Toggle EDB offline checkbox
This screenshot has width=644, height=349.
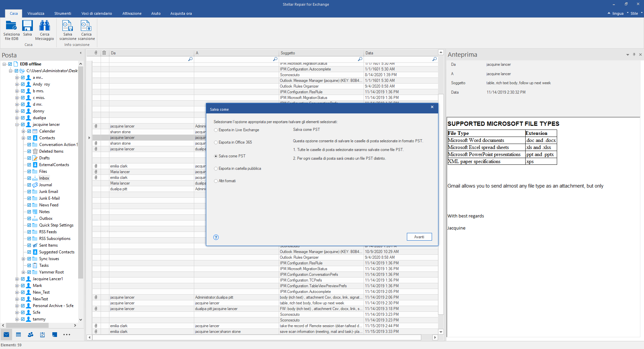pos(10,64)
